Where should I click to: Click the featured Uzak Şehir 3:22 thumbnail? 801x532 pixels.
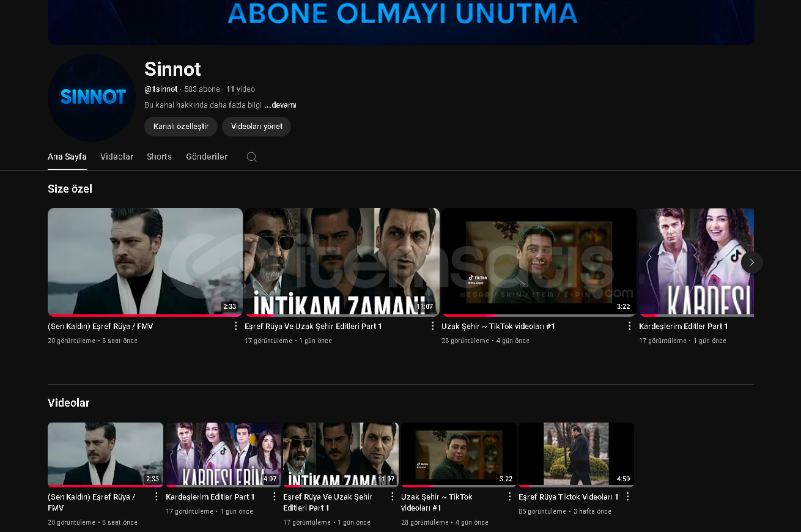tap(539, 262)
